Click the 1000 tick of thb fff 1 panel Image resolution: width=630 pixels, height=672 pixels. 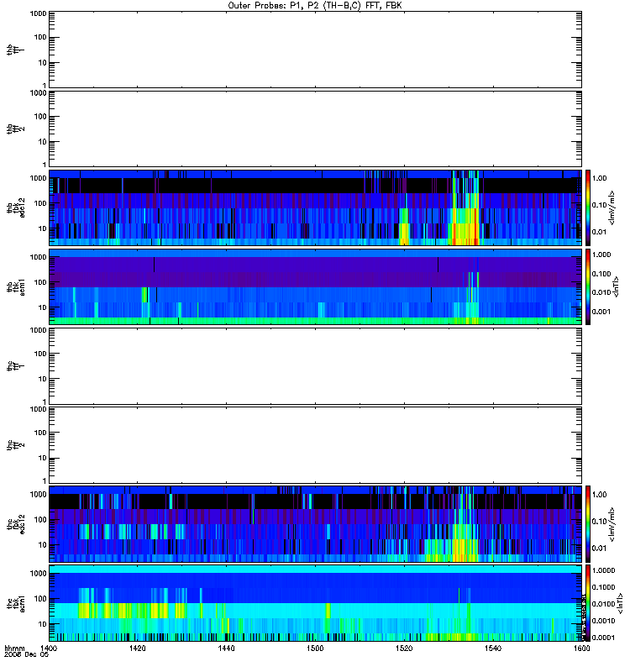38,13
